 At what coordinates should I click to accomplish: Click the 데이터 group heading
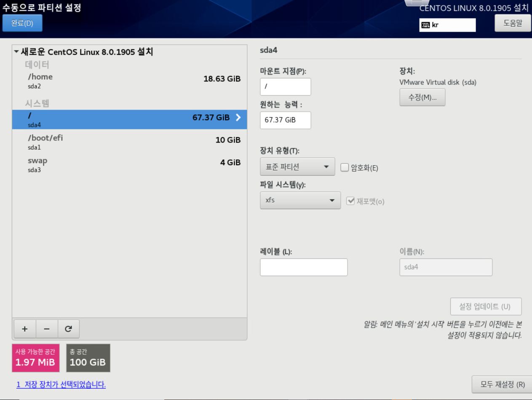pyautogui.click(x=37, y=64)
